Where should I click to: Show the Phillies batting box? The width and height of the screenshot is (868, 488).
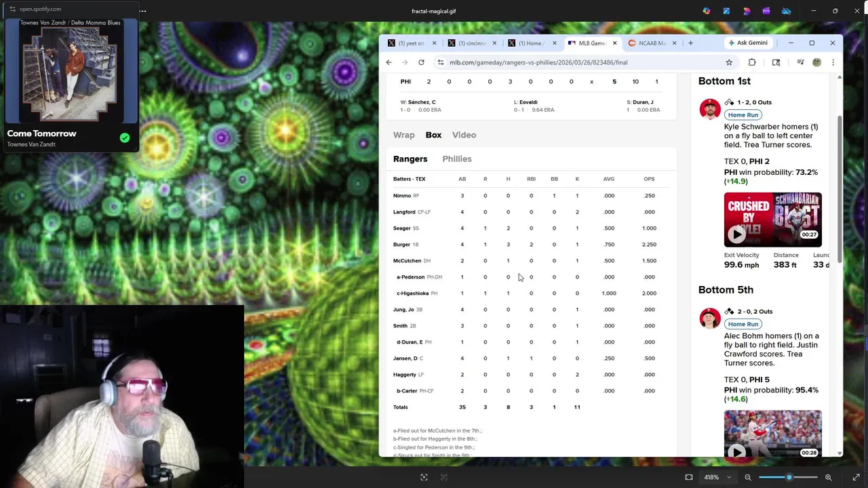[457, 159]
